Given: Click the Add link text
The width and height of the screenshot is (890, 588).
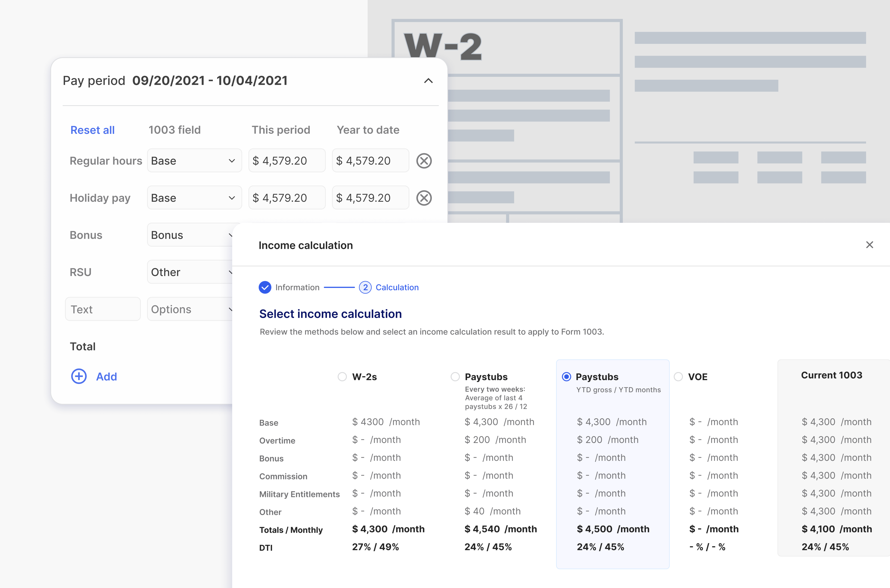Looking at the screenshot, I should 107,377.
